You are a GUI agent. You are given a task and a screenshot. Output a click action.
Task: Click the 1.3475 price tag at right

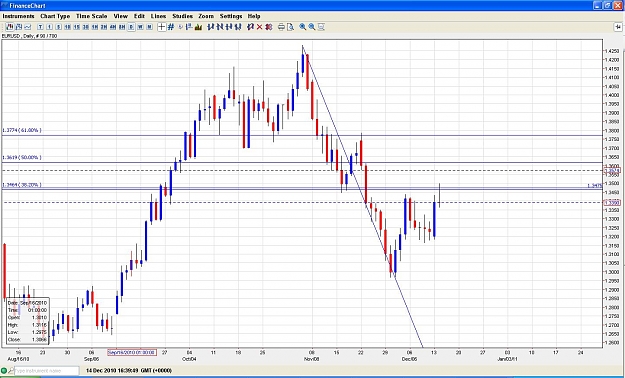coord(594,185)
